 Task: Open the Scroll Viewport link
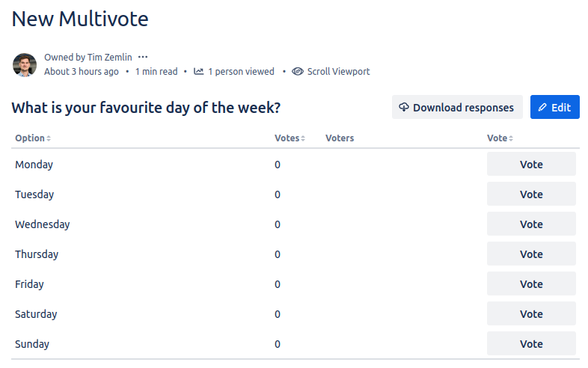[338, 72]
